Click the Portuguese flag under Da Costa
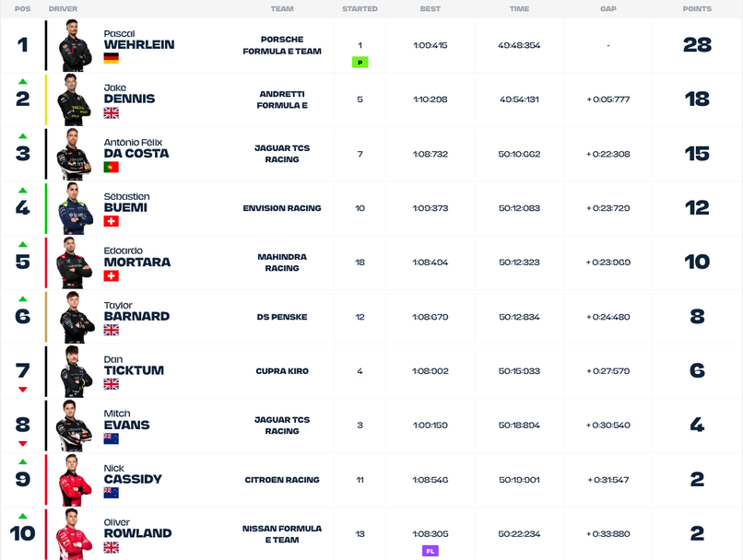The width and height of the screenshot is (743, 560). pyautogui.click(x=112, y=167)
